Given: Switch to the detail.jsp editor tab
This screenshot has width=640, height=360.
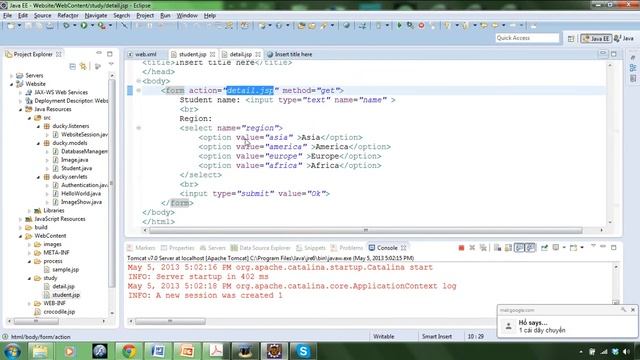Looking at the screenshot, I should pos(240,54).
